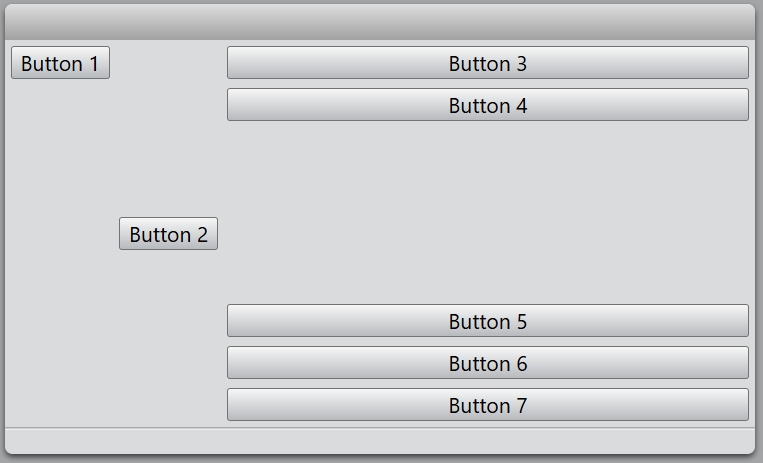The image size is (763, 463).
Task: Select the button between Button 5 and Button 7
Action: click(x=487, y=363)
